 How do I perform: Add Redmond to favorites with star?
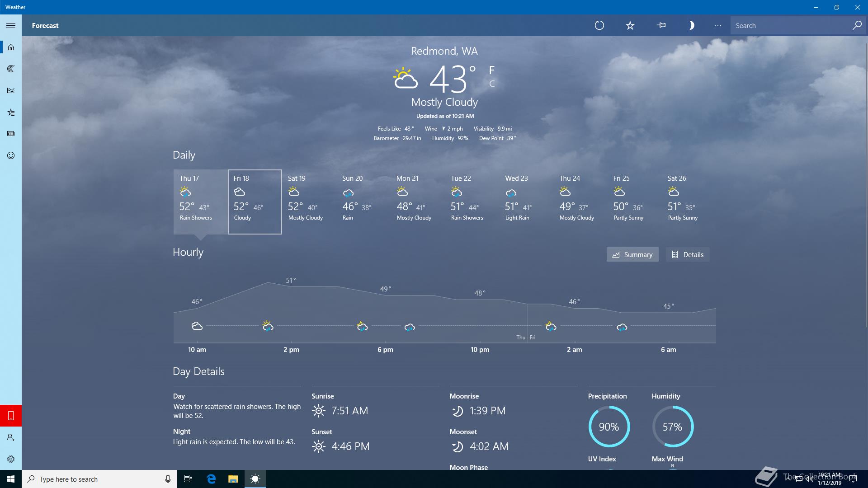(630, 26)
